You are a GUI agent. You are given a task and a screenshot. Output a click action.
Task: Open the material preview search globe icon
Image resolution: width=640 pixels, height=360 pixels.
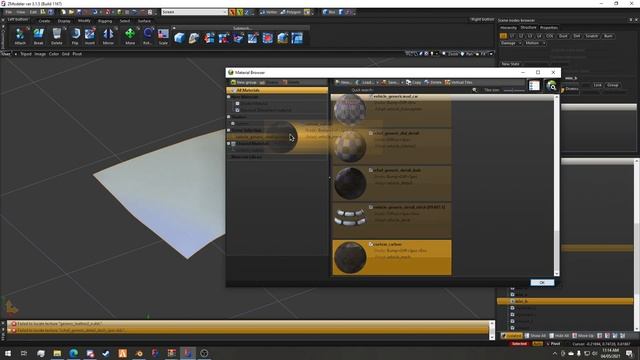(x=552, y=86)
